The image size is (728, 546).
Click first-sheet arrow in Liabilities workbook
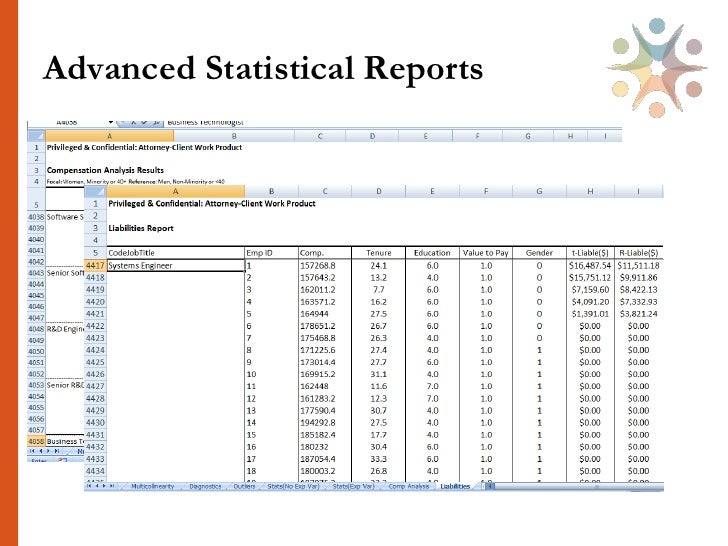(89, 486)
